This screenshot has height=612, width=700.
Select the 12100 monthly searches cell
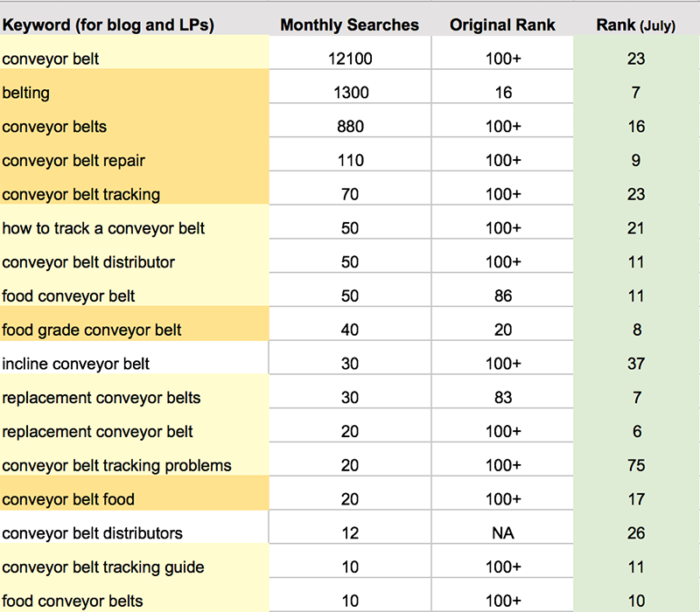click(349, 59)
